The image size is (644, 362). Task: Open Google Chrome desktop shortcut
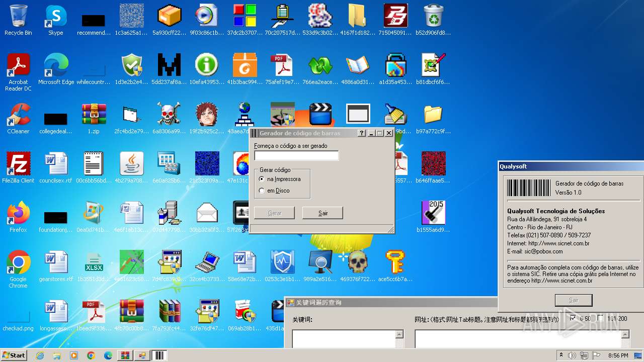click(18, 269)
